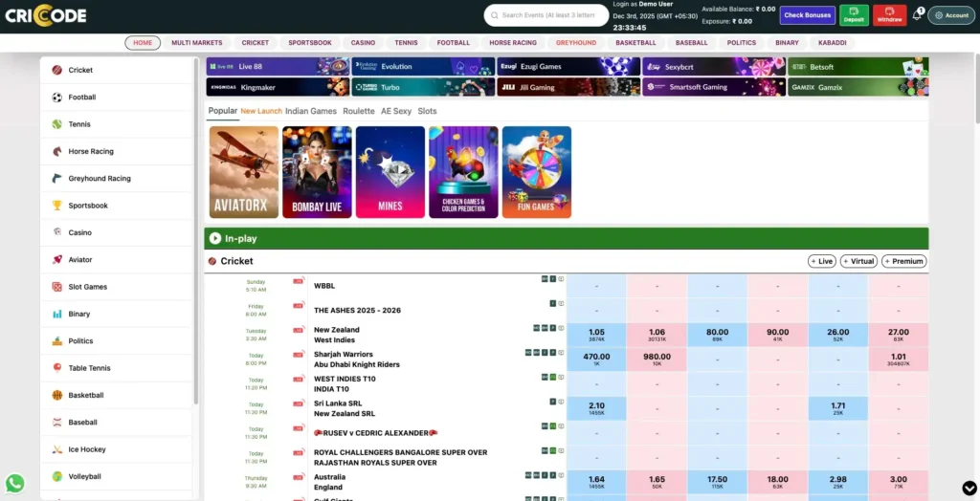
Task: Toggle the Live filter for Cricket
Action: coord(822,261)
